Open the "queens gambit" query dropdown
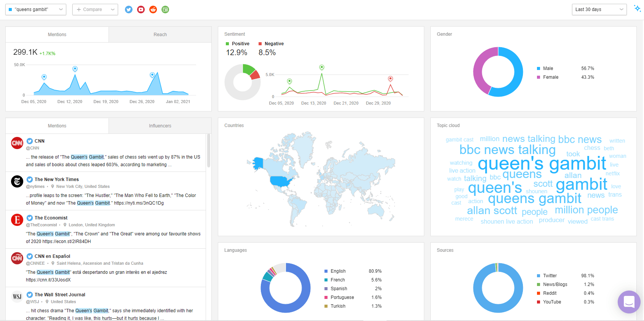Viewport: 644px width, 321px height. coord(36,10)
